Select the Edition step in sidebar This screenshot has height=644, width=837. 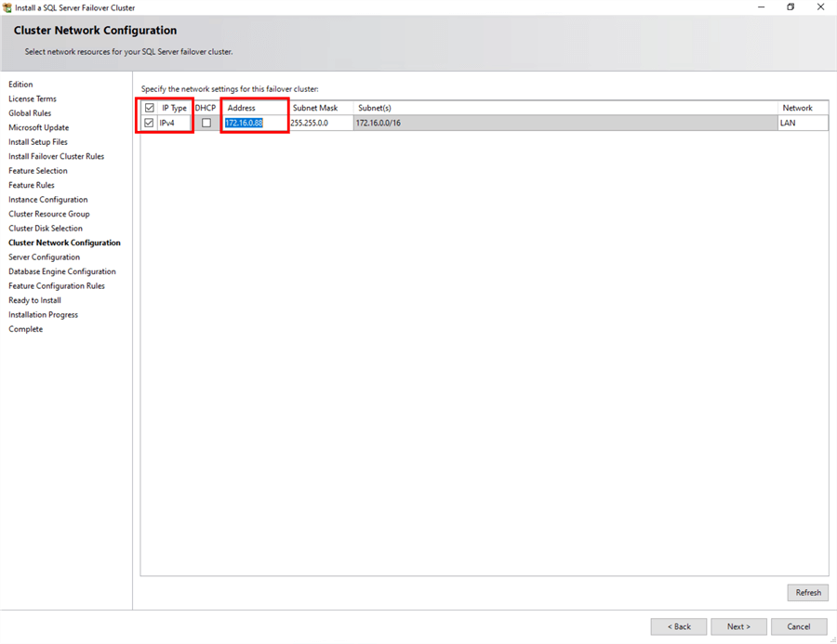(20, 85)
